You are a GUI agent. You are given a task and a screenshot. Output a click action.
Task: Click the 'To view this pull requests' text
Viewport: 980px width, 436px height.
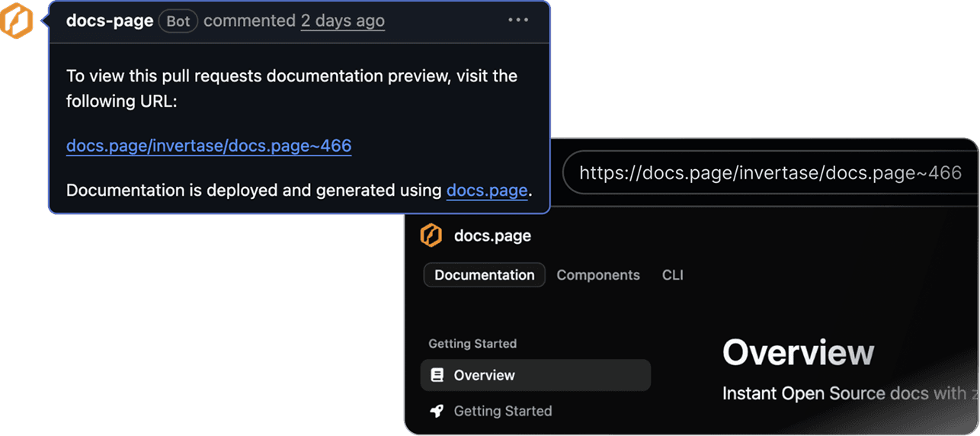click(292, 88)
